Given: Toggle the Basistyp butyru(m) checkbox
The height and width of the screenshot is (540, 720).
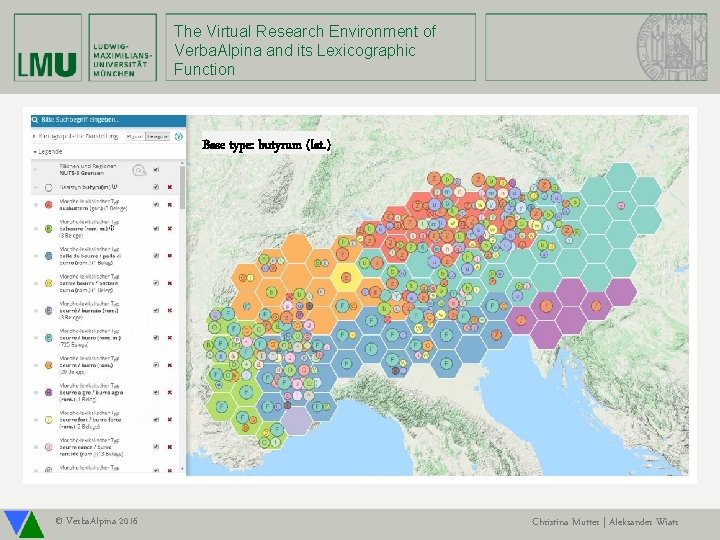Looking at the screenshot, I should click(x=156, y=187).
